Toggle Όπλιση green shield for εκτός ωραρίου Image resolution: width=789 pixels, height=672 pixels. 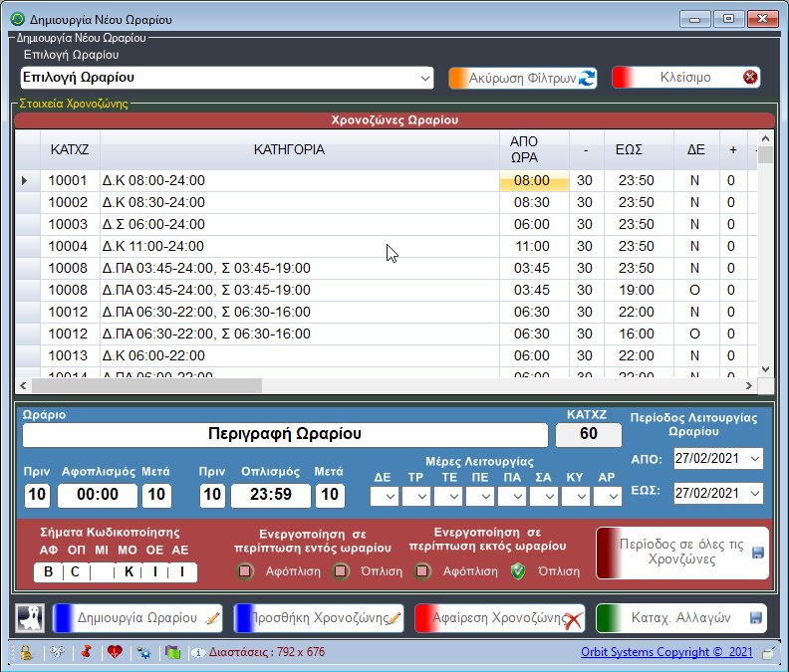pyautogui.click(x=516, y=571)
